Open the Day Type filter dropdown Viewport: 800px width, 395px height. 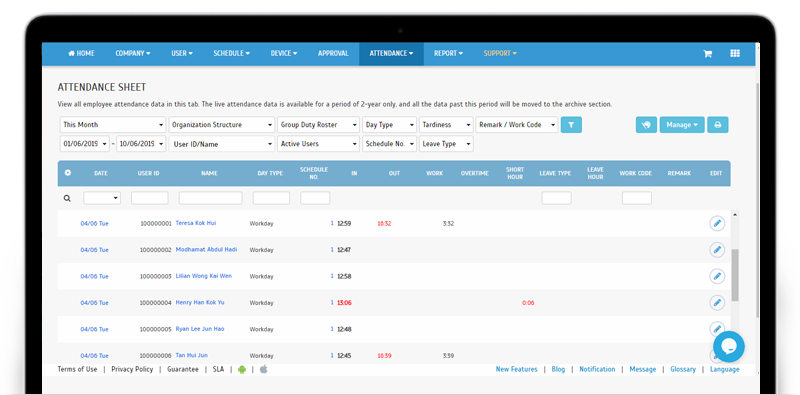pyautogui.click(x=389, y=125)
